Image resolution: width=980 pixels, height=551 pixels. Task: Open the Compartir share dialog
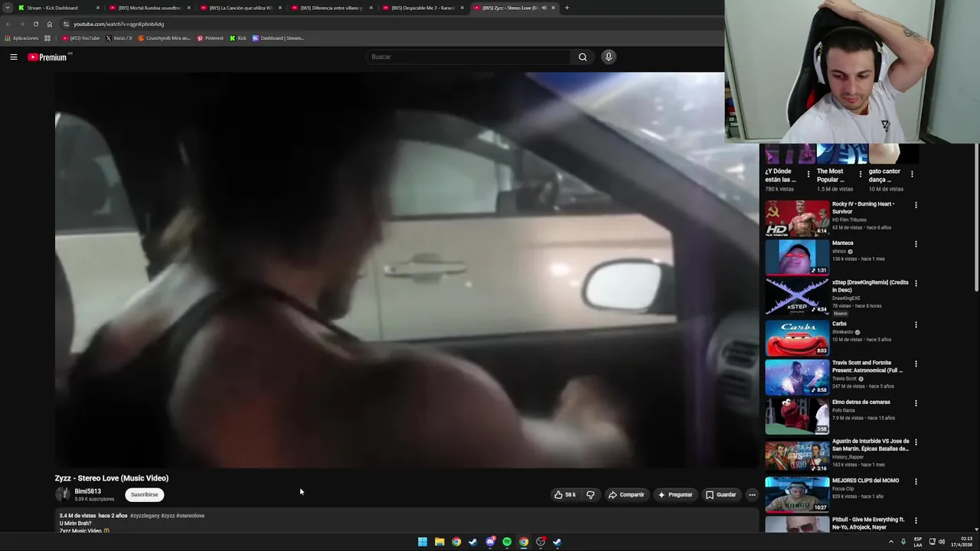click(626, 494)
